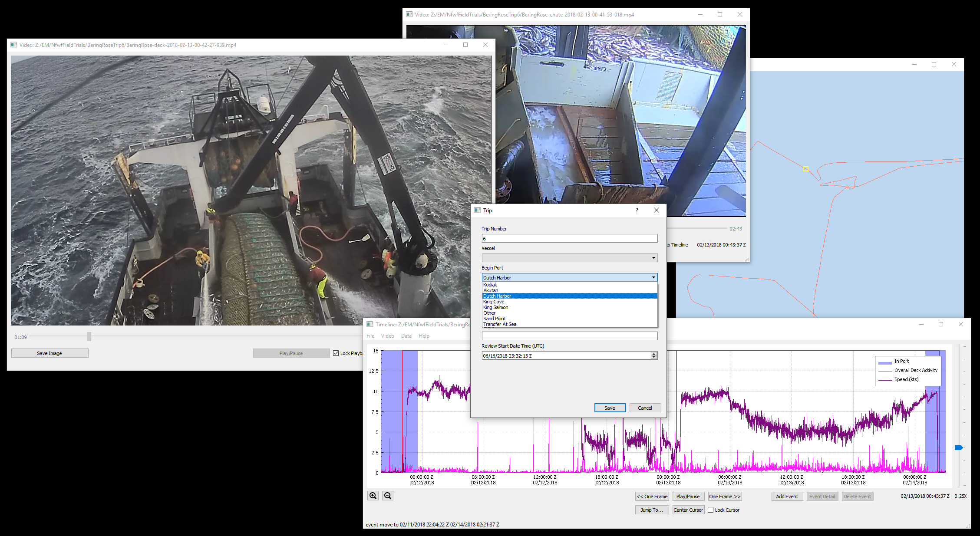Zoom out on the timeline plot
980x536 pixels.
[x=388, y=496]
